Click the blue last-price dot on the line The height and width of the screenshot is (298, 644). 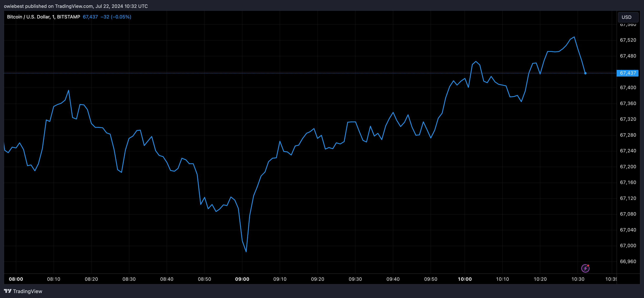click(x=585, y=73)
